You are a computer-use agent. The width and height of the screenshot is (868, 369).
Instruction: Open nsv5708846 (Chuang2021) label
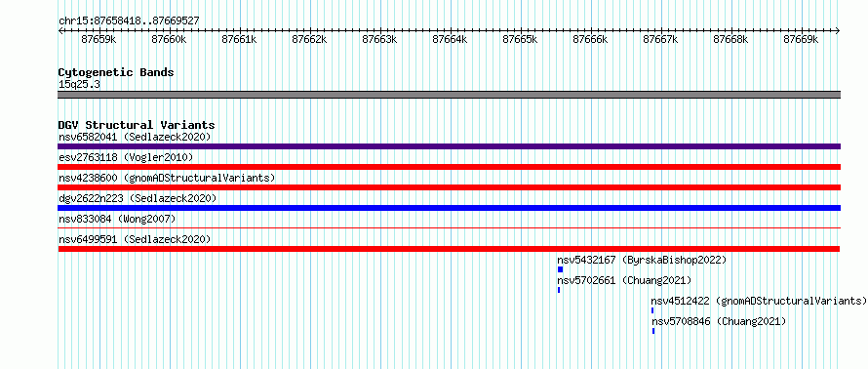tap(719, 321)
